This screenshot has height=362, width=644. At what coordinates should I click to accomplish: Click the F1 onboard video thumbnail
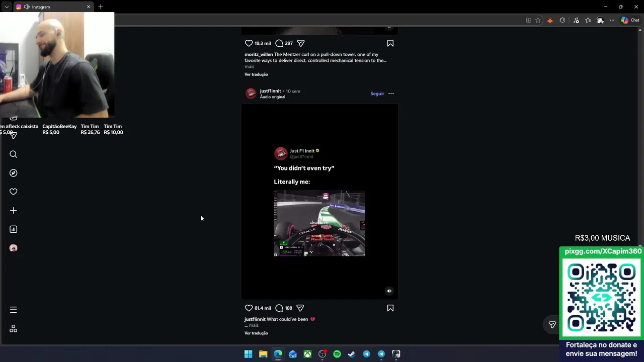coord(319,223)
